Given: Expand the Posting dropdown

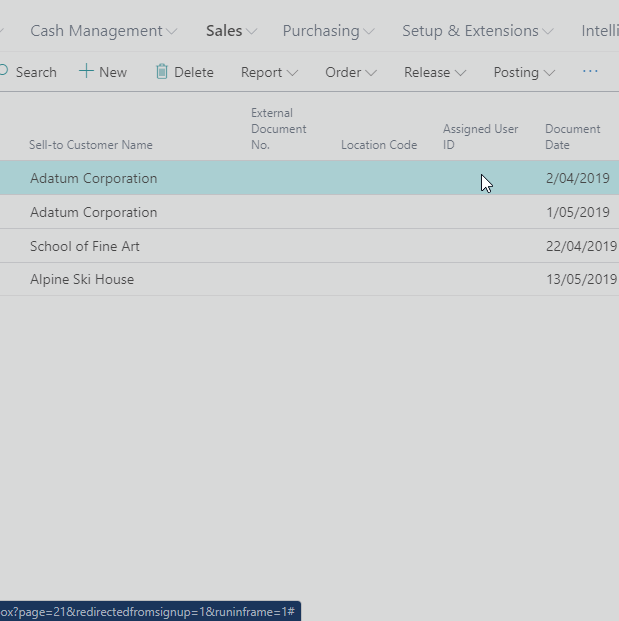Looking at the screenshot, I should (x=524, y=72).
